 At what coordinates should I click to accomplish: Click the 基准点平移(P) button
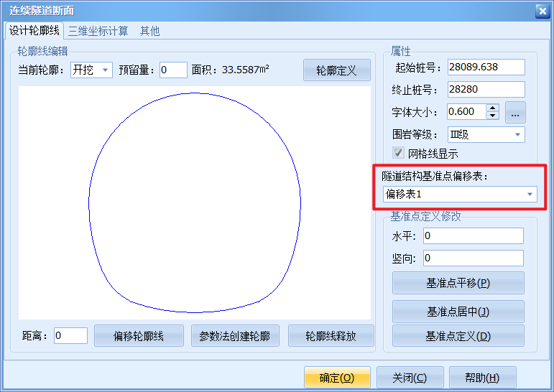point(458,283)
